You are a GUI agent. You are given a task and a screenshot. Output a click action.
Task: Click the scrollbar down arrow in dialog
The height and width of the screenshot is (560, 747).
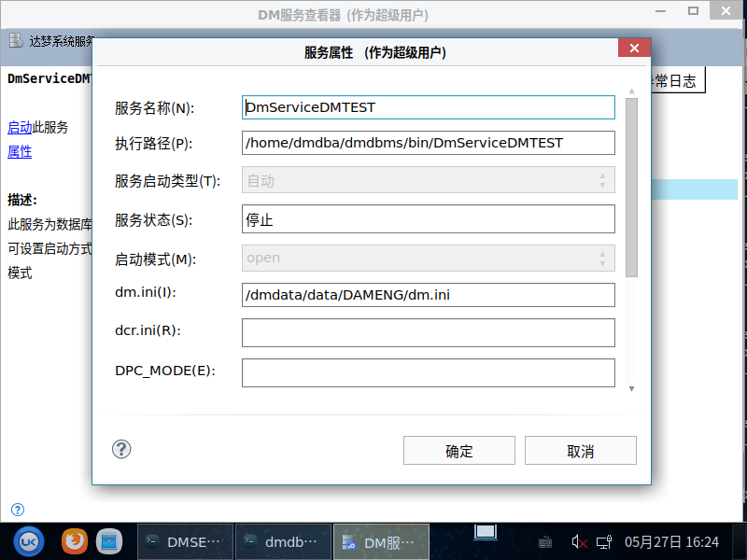(632, 389)
